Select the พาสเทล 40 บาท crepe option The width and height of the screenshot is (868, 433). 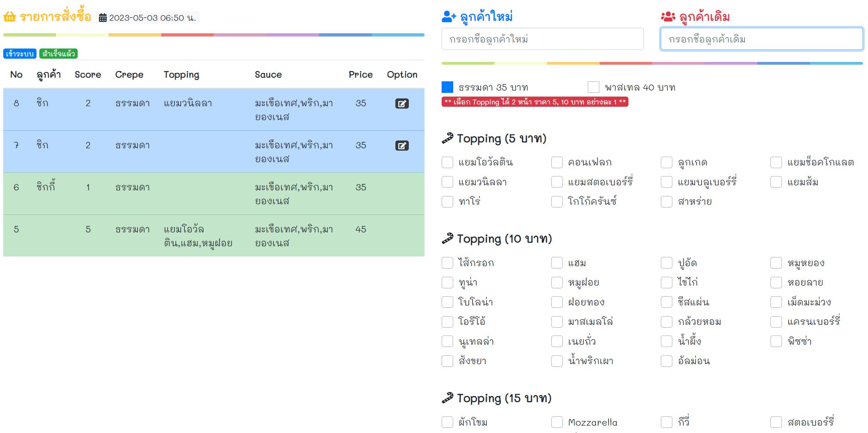[x=593, y=87]
